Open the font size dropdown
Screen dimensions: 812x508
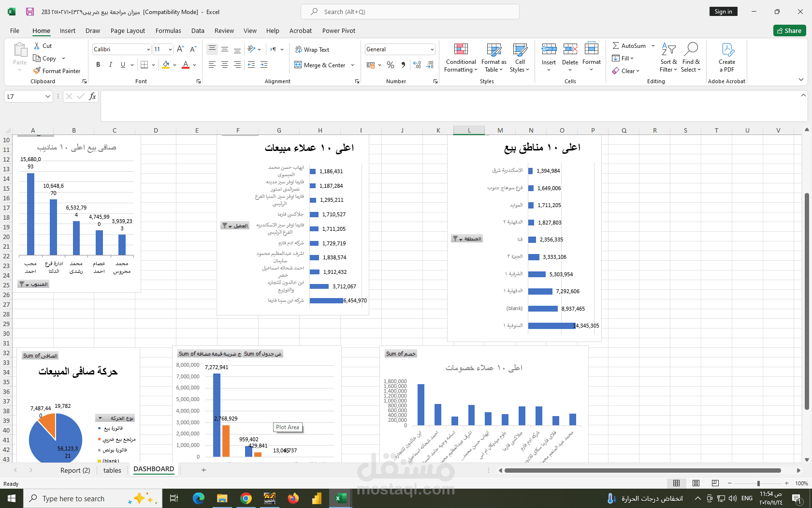click(170, 49)
